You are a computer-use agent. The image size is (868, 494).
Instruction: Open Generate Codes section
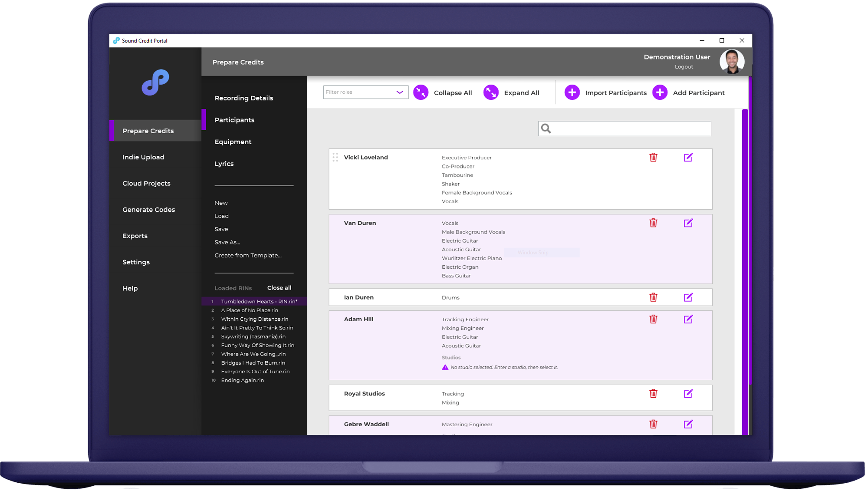tap(149, 210)
